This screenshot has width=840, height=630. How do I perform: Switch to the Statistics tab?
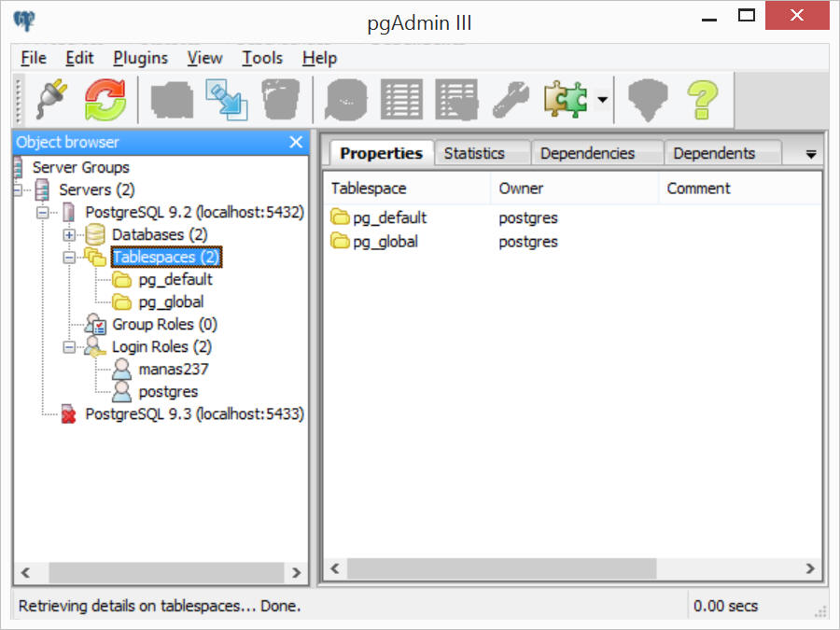pos(474,153)
